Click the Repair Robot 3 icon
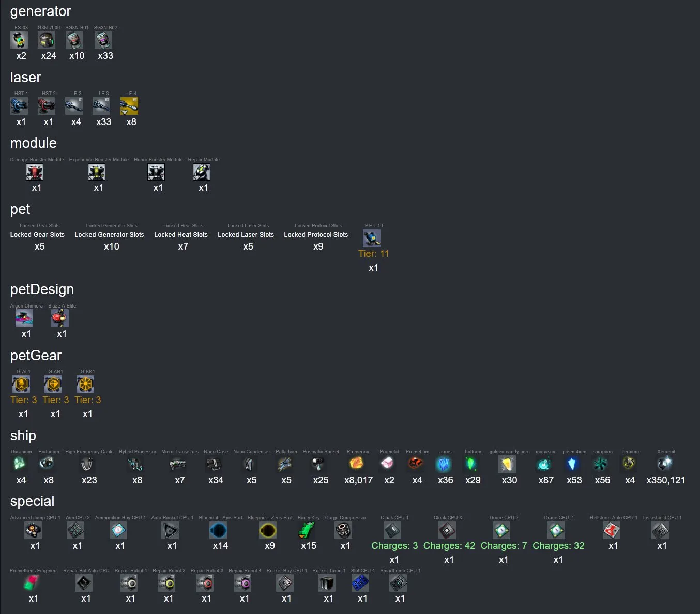The width and height of the screenshot is (700, 614). click(x=205, y=583)
